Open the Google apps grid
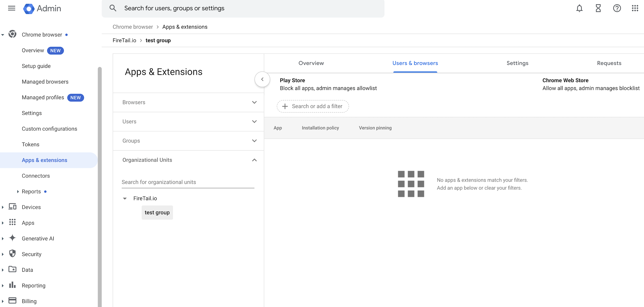 tap(635, 8)
